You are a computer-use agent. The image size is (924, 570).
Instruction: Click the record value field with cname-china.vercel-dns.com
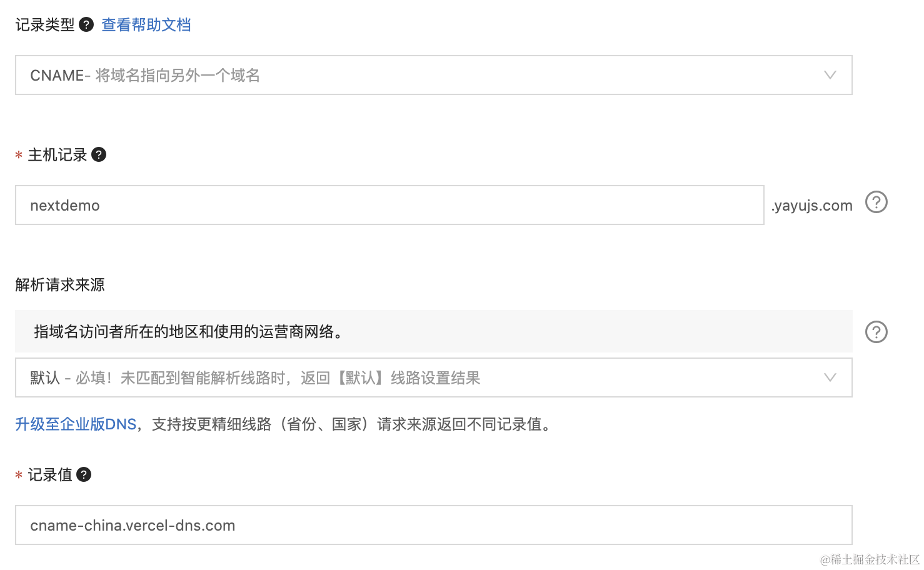coord(433,525)
